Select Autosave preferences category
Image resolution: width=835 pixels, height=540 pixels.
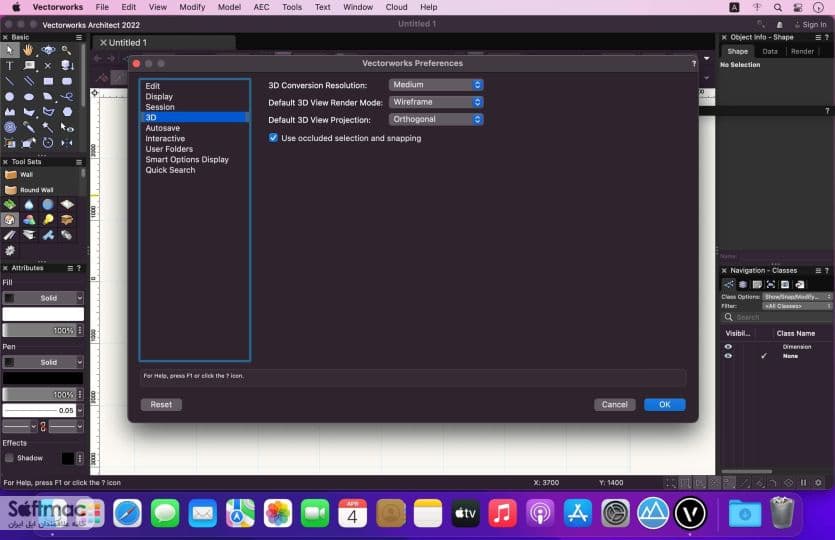click(162, 128)
